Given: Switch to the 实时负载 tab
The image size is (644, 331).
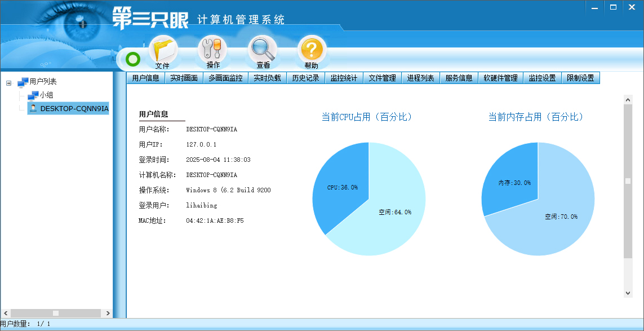Looking at the screenshot, I should click(266, 77).
